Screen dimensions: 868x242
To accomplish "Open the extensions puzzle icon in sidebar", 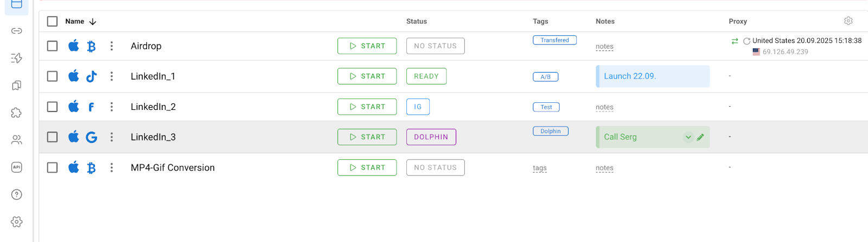I will coord(17,113).
